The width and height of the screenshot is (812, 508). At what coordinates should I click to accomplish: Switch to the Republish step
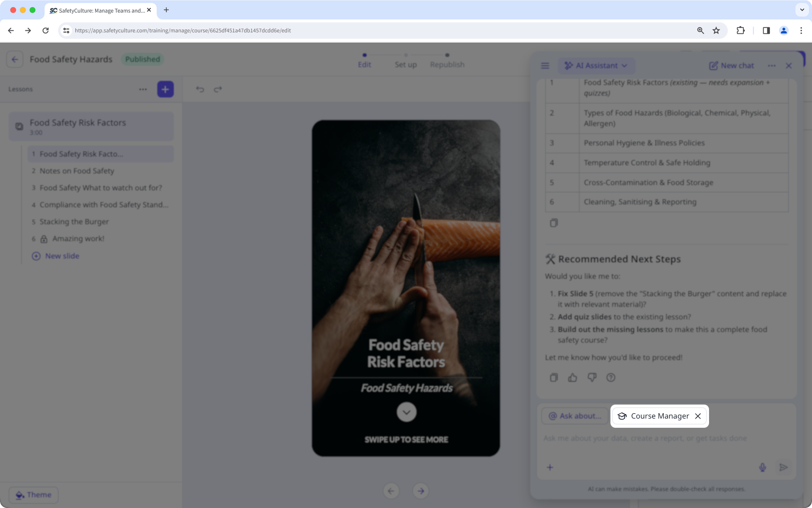pyautogui.click(x=447, y=61)
